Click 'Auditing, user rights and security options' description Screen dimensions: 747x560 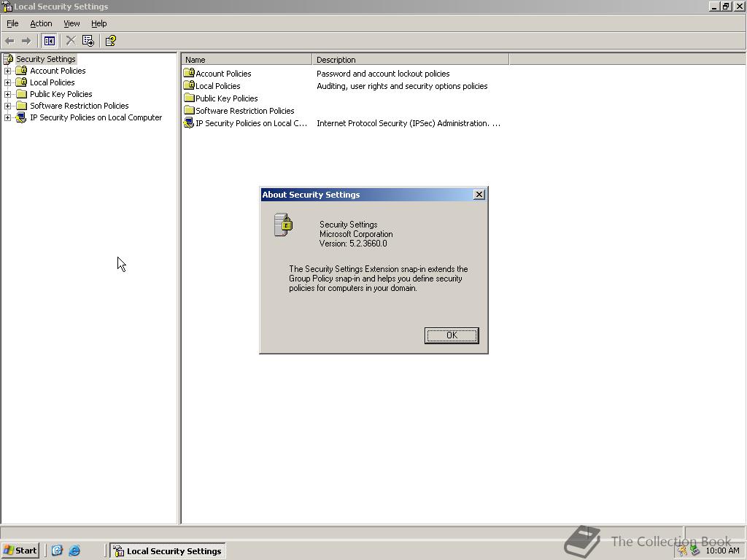(402, 86)
